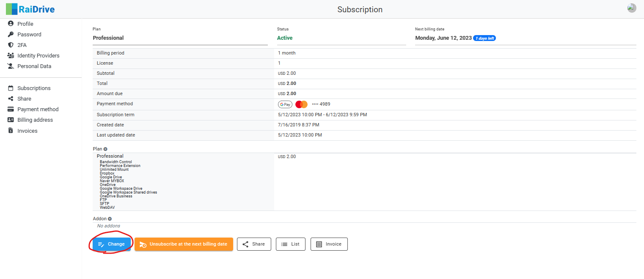Click the Amount due USD 2.00
This screenshot has height=279, width=644.
(287, 94)
